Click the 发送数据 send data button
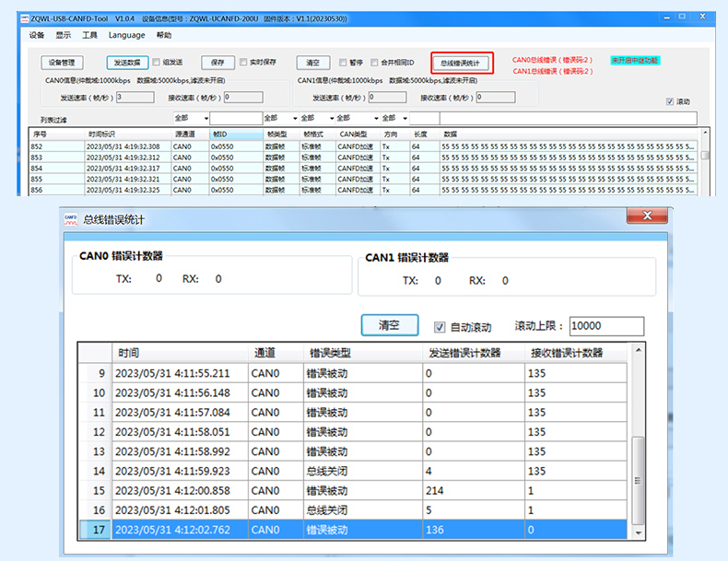 coord(127,63)
